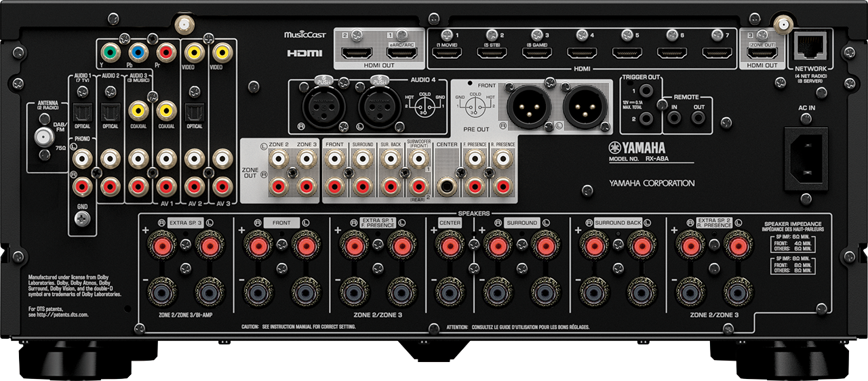Click the FRONT pre-out white RCA jack
868x381 pixels.
click(x=334, y=160)
